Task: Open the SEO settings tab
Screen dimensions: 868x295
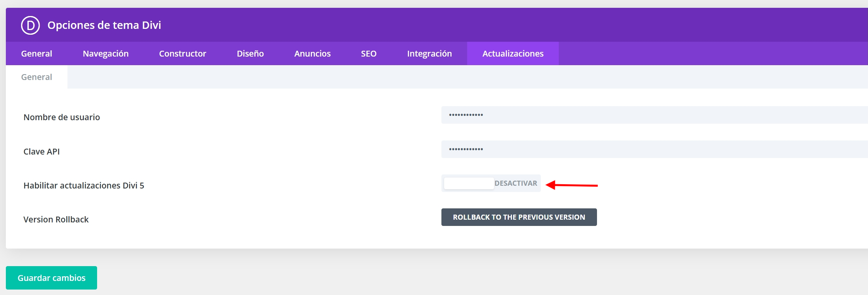Action: coord(368,54)
